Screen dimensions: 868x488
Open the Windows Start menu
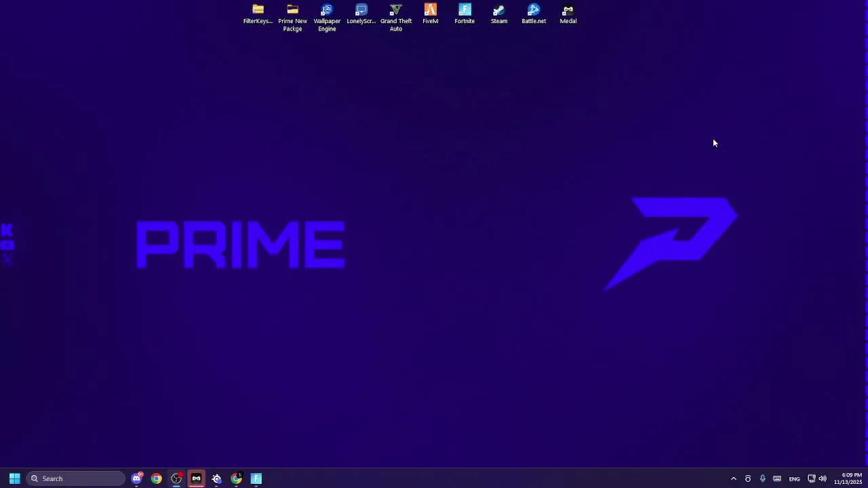click(x=14, y=479)
